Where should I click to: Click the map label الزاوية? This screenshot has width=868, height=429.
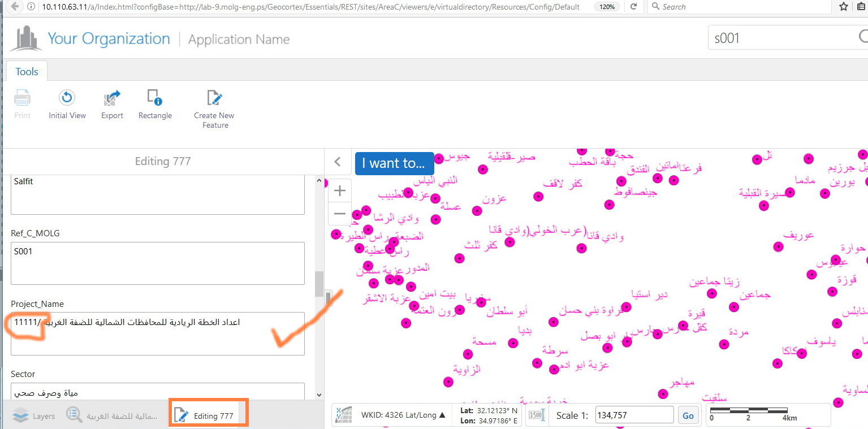coord(467,370)
